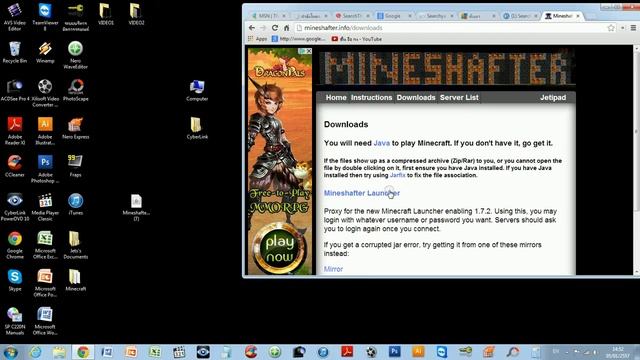This screenshot has width=640, height=360.
Task: Select the CyberLink PowerDVD 10 desktop icon
Action: click(15, 207)
